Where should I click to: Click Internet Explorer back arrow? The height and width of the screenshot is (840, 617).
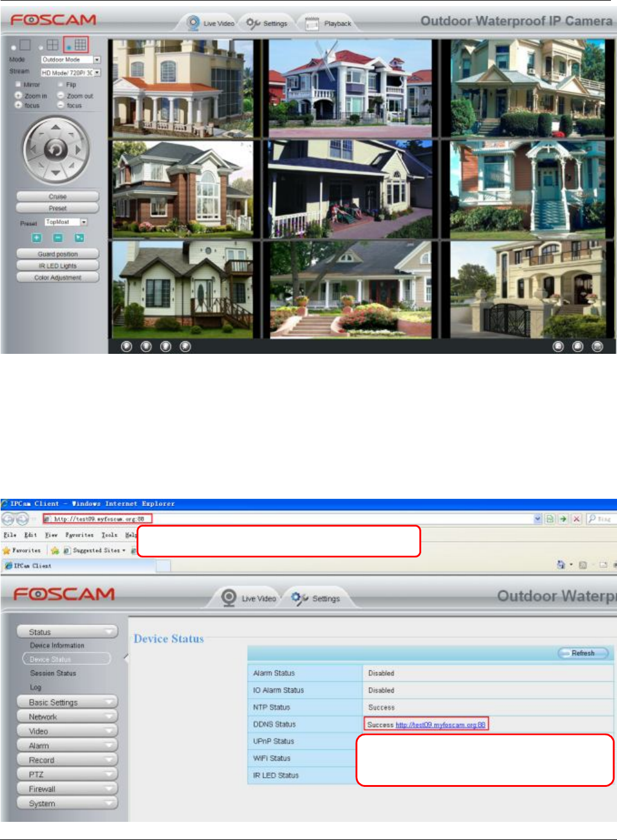[8, 519]
